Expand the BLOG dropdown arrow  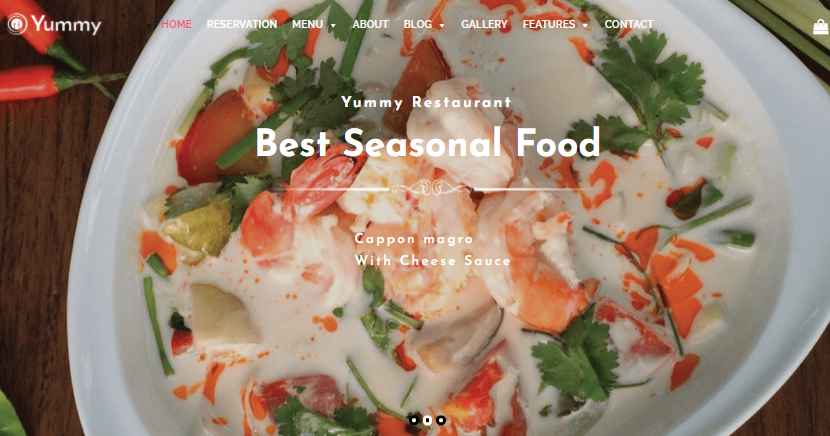tap(442, 25)
